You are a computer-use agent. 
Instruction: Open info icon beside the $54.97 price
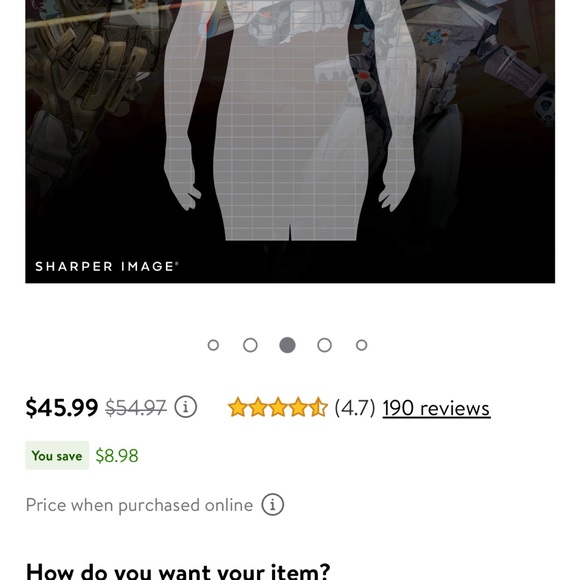coord(185,407)
